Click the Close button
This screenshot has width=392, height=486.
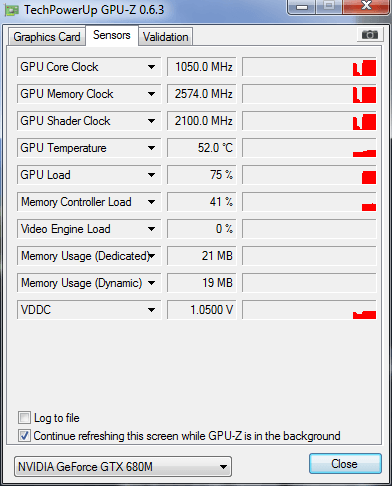point(345,464)
